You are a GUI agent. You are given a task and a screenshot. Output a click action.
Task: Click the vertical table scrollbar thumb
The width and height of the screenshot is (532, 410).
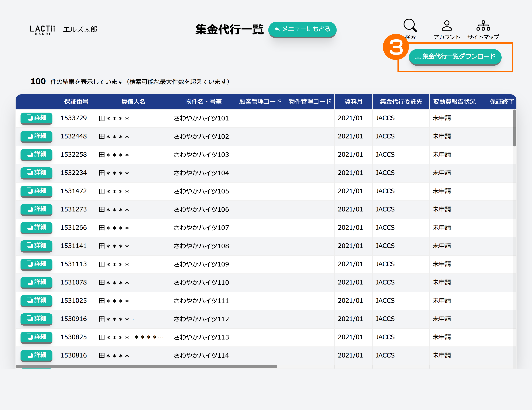[514, 128]
